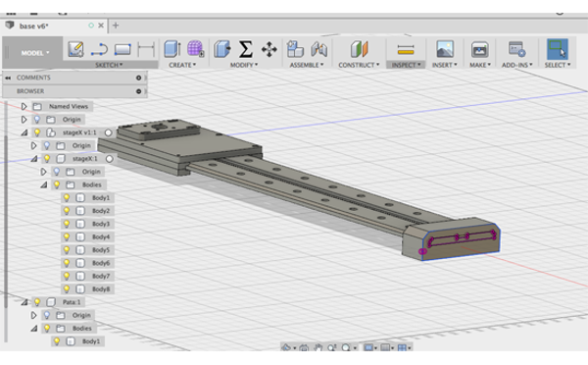Image resolution: width=588 pixels, height=365 pixels.
Task: Toggle the Body8 lightbulb
Action: tap(67, 289)
